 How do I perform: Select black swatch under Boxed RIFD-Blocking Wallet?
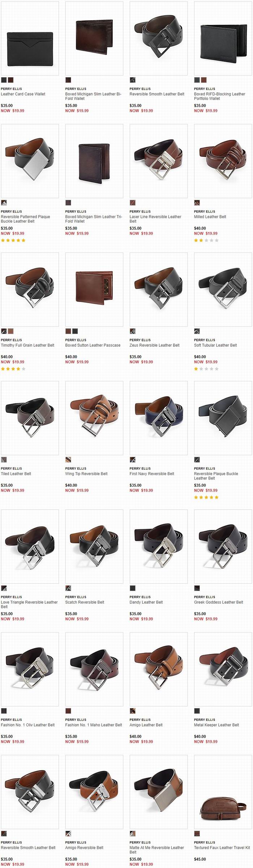point(197,80)
